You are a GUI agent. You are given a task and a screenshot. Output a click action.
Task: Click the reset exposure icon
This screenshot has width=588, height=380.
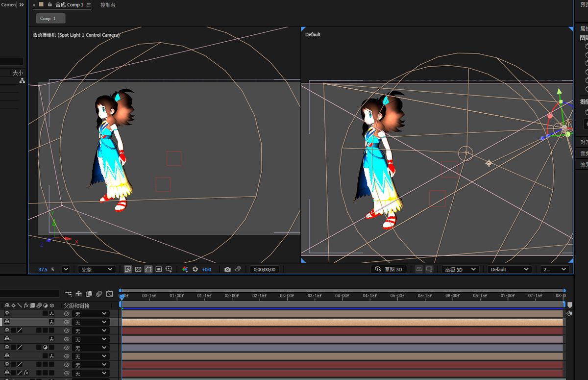(x=195, y=269)
